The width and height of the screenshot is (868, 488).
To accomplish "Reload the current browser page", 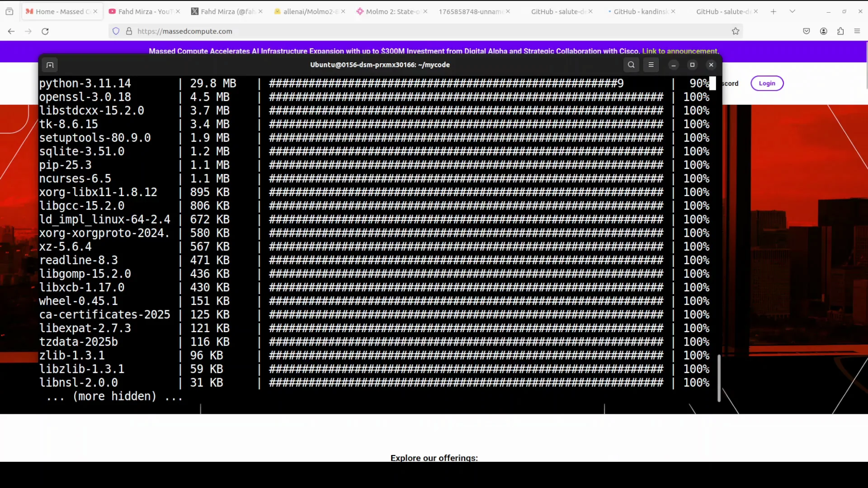I will coord(45,31).
